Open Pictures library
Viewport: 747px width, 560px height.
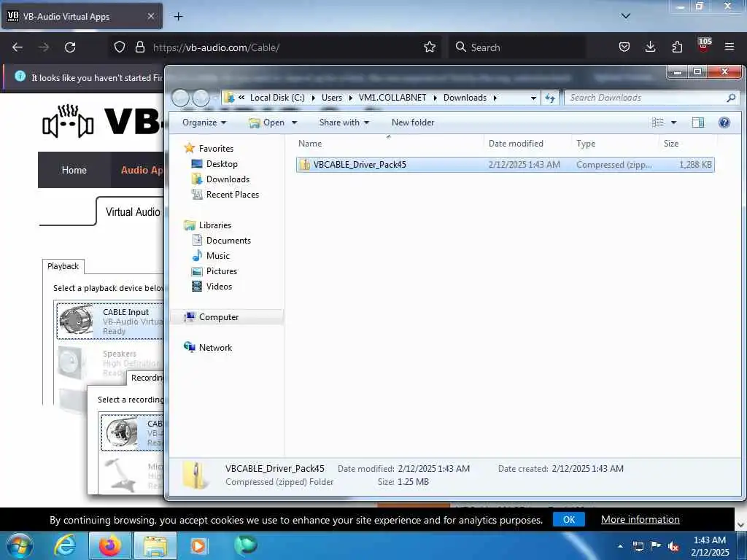[221, 271]
